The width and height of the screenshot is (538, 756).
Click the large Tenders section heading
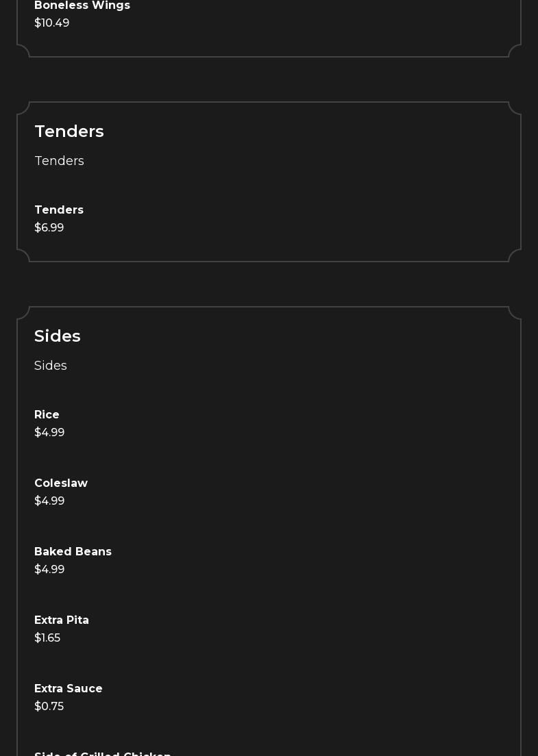69,131
